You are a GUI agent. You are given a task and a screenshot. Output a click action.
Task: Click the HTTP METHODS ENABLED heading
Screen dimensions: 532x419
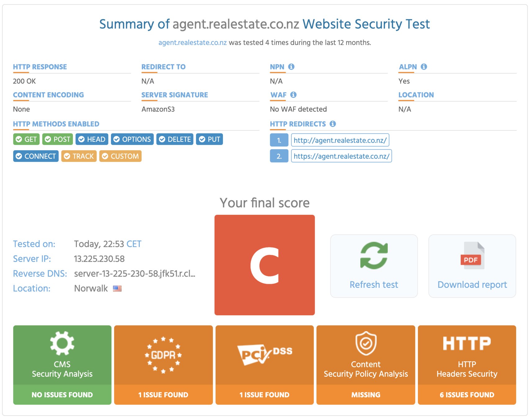(56, 124)
